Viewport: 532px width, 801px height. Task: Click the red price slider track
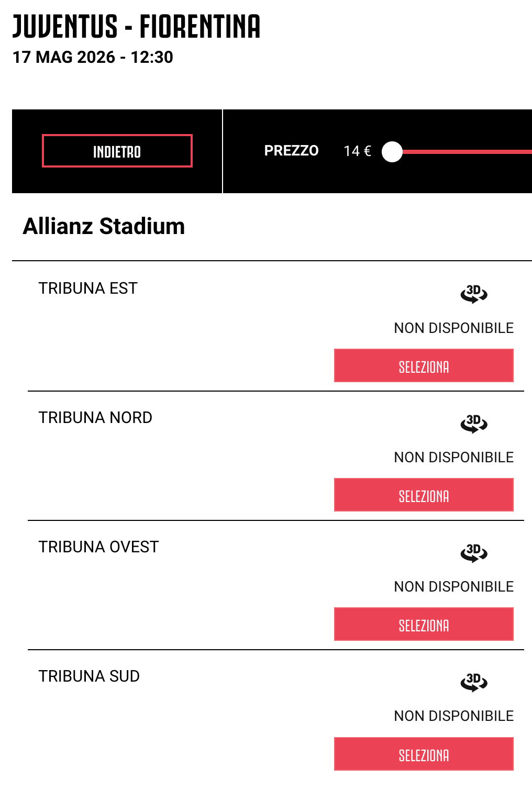coord(467,152)
